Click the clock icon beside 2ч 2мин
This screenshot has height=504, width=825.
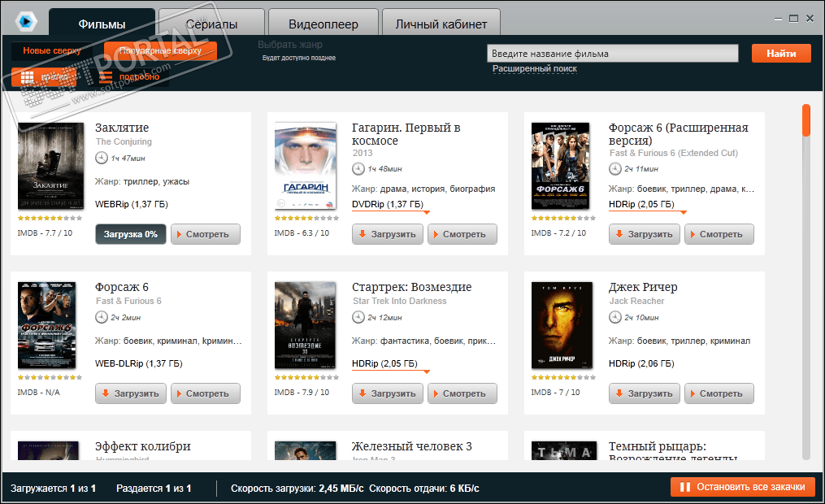click(102, 317)
